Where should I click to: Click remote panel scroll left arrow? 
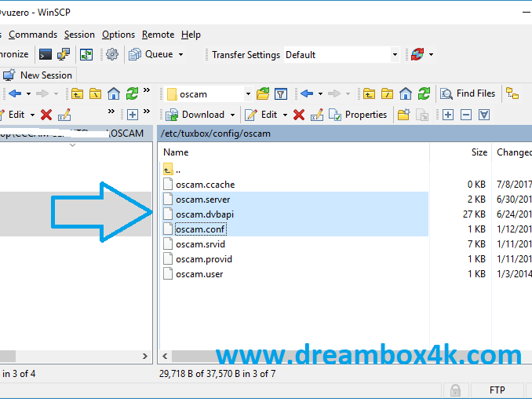(166, 357)
